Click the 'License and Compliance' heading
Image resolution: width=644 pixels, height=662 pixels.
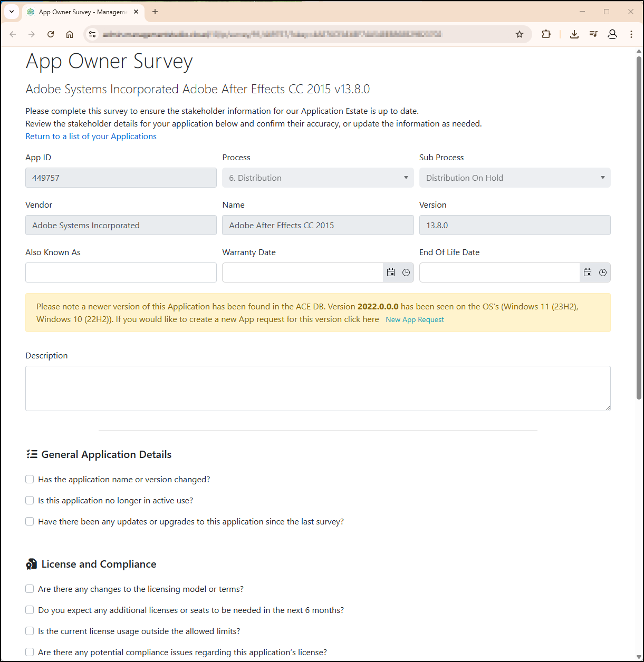coord(99,564)
